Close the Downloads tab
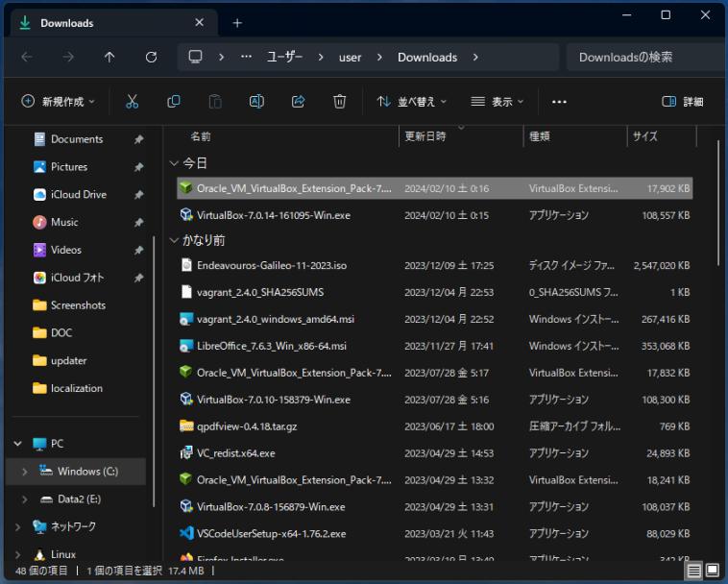Screen dimensions: 728x584 click(199, 22)
